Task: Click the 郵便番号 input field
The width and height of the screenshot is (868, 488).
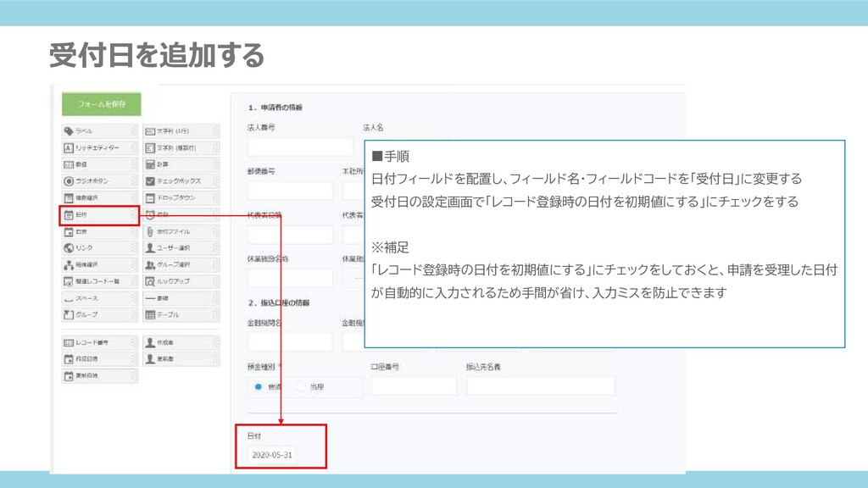Action: pos(290,191)
